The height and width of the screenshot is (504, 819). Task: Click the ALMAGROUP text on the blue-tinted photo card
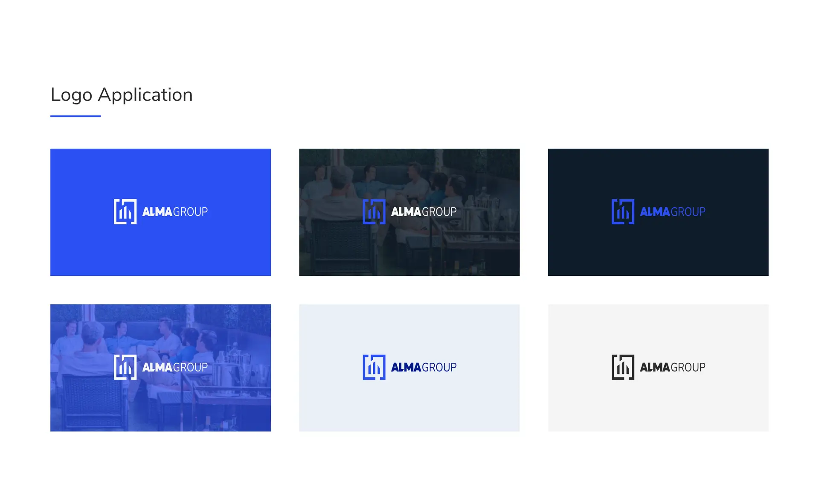tap(175, 368)
